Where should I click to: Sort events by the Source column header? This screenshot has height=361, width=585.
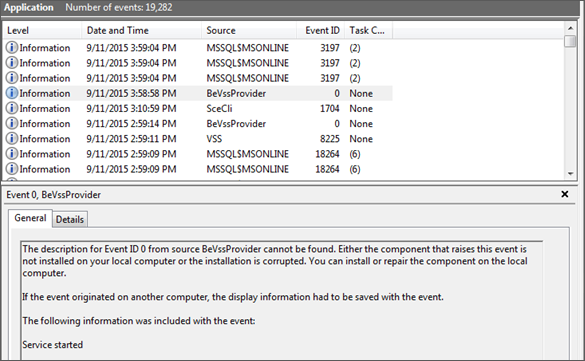pyautogui.click(x=249, y=31)
